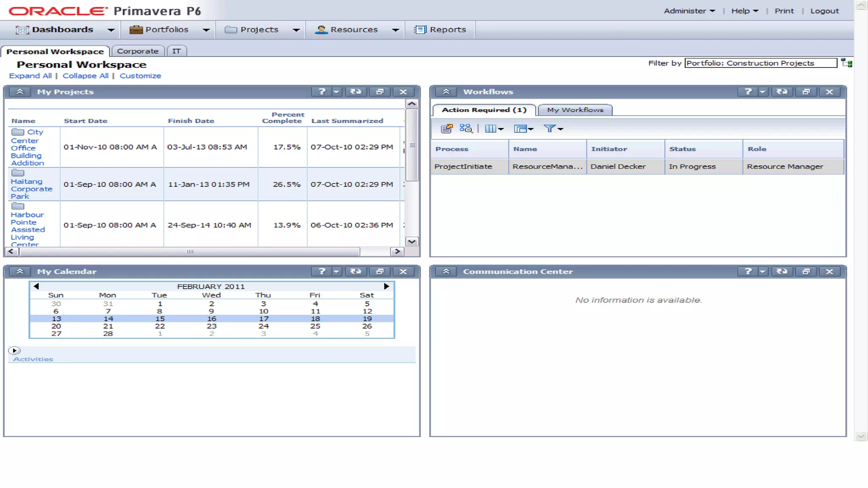Switch to the Corporate dashboard tab
The width and height of the screenshot is (868, 488).
[138, 51]
